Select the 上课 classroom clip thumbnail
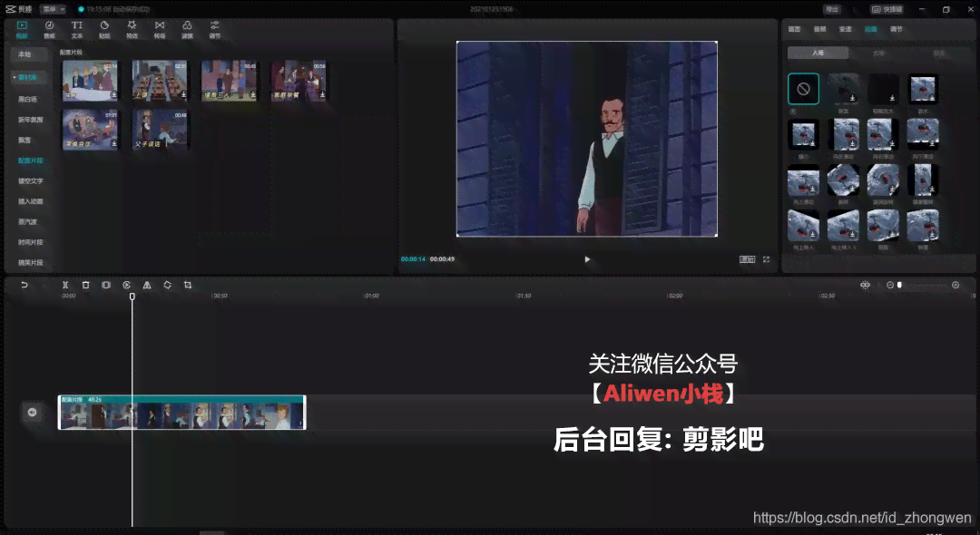 160,81
